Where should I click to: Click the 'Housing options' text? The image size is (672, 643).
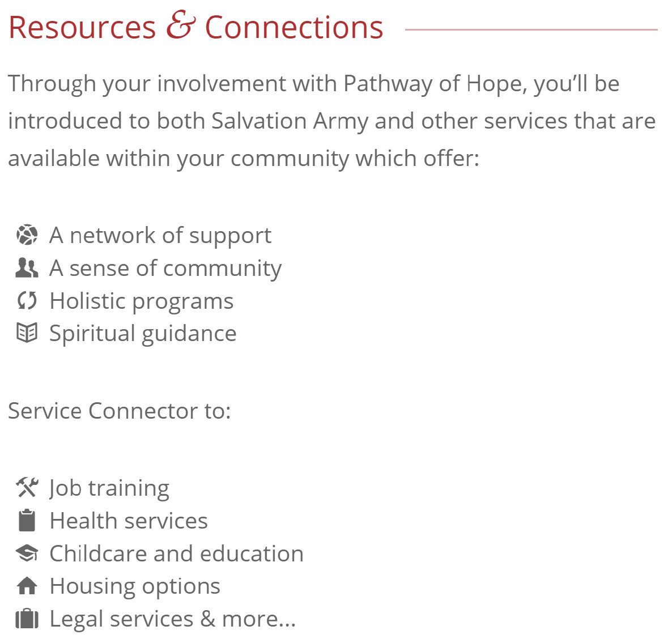135,586
